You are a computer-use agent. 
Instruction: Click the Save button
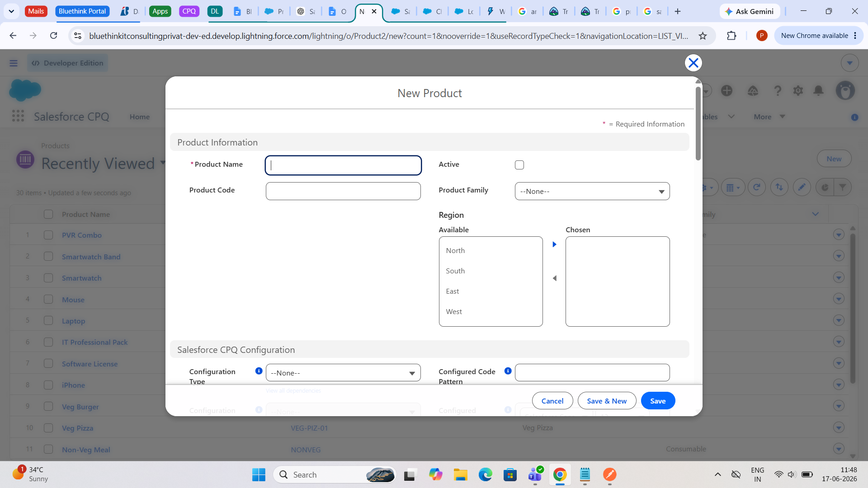click(658, 401)
